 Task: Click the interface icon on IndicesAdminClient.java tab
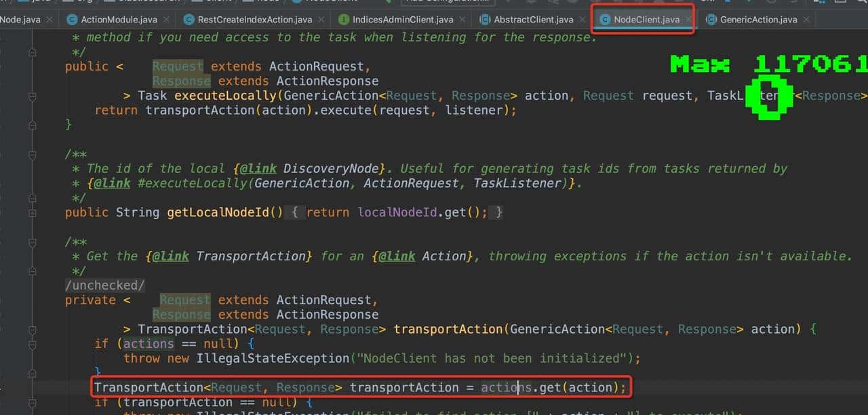pos(344,20)
